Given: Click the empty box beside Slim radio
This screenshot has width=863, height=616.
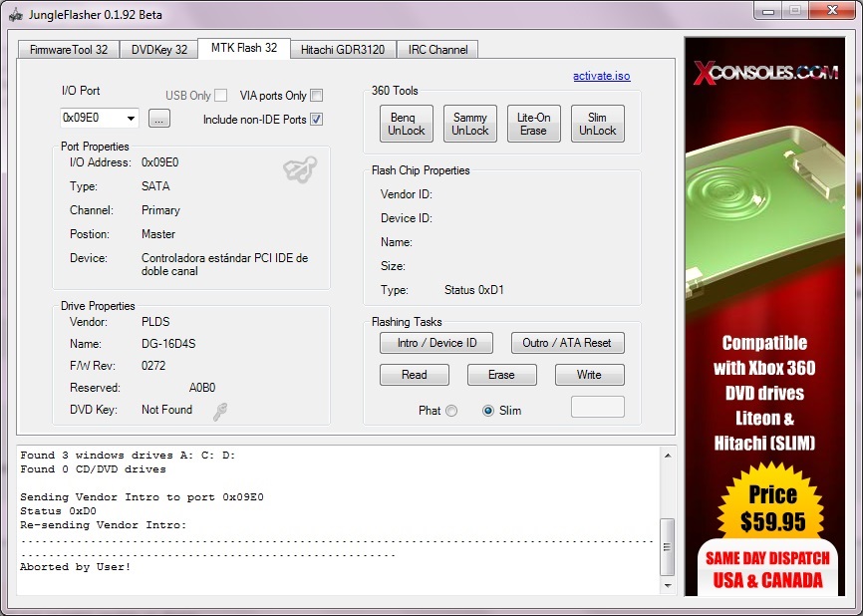Looking at the screenshot, I should click(x=598, y=407).
